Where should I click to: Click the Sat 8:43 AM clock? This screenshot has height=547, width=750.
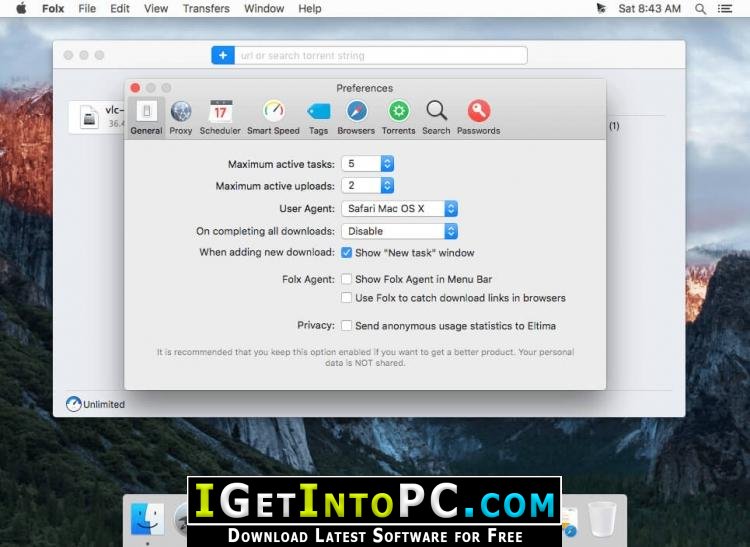click(649, 9)
